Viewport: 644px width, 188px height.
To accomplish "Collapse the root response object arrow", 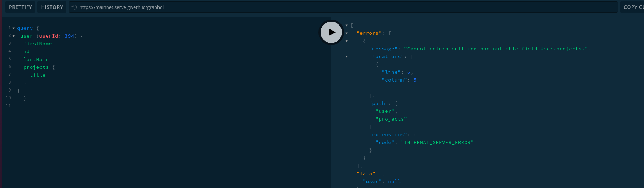I will tap(347, 26).
